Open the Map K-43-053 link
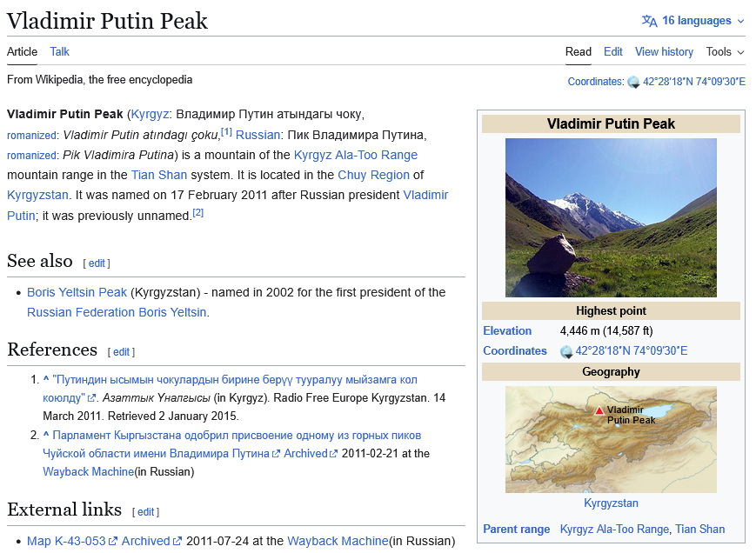This screenshot has height=553, width=756. [x=66, y=542]
